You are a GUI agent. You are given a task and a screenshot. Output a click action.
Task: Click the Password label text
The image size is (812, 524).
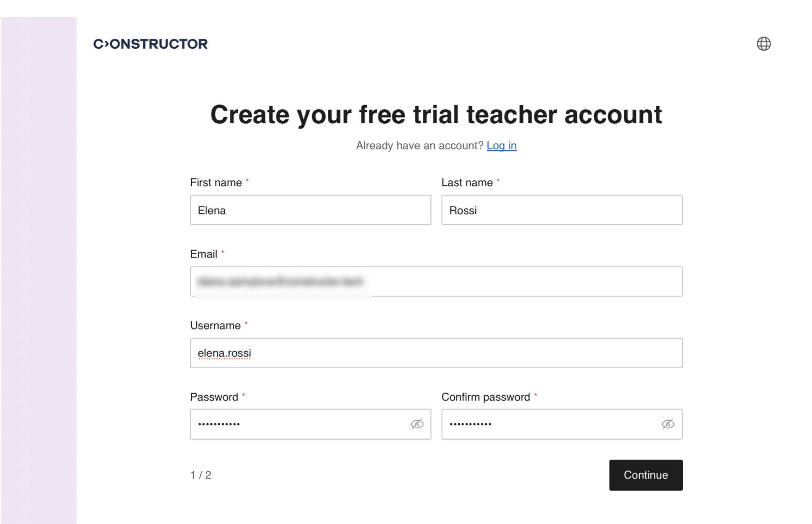pos(214,397)
